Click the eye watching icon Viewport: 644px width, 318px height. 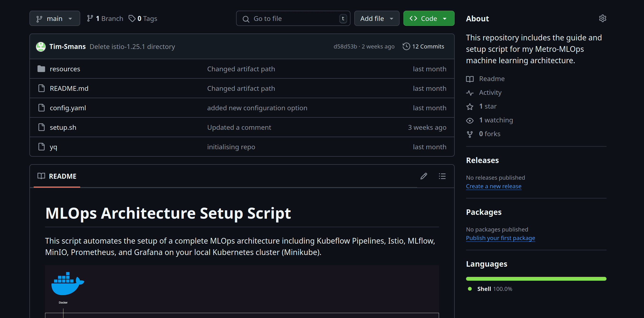(x=470, y=120)
